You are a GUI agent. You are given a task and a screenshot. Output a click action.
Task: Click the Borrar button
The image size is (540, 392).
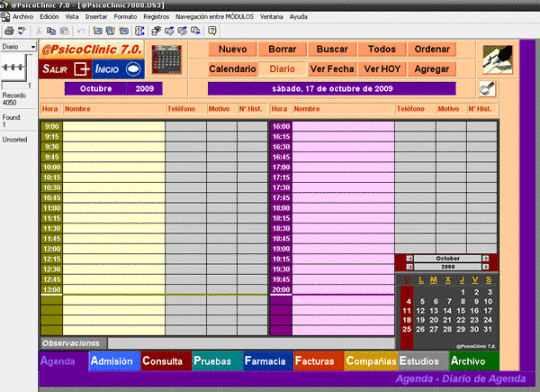(x=282, y=49)
